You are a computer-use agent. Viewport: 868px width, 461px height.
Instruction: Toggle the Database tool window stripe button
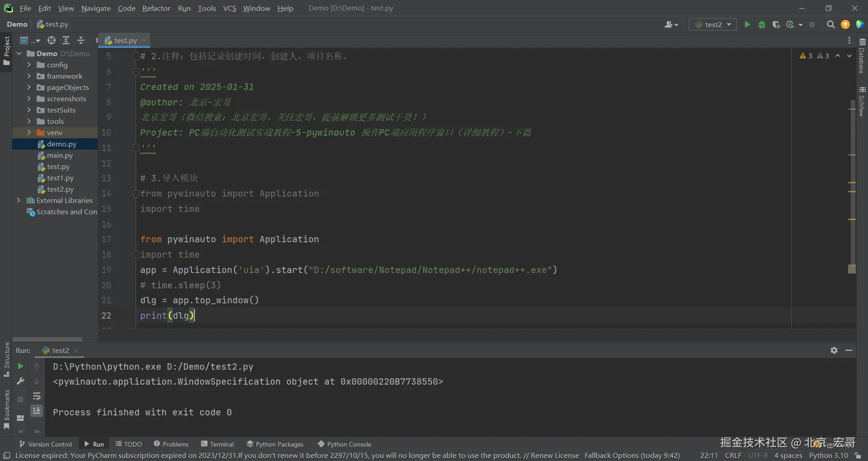click(x=862, y=56)
